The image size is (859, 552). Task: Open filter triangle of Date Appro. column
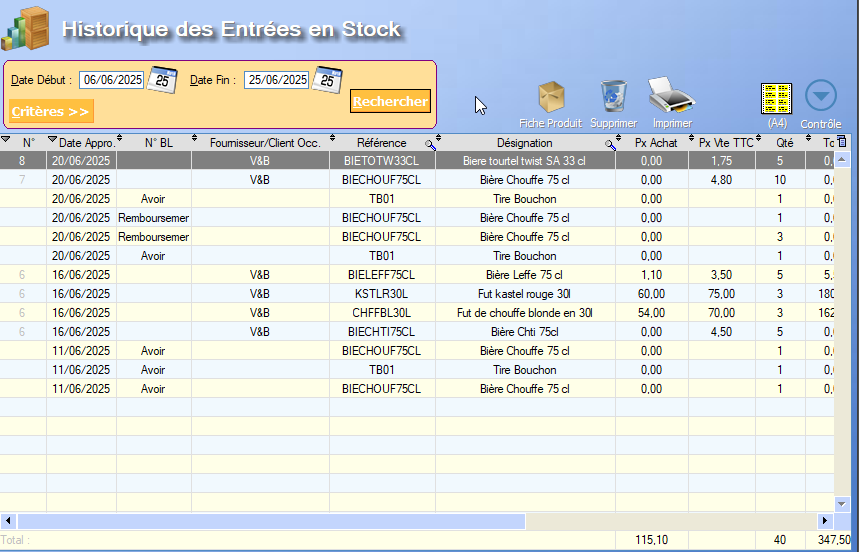52,140
